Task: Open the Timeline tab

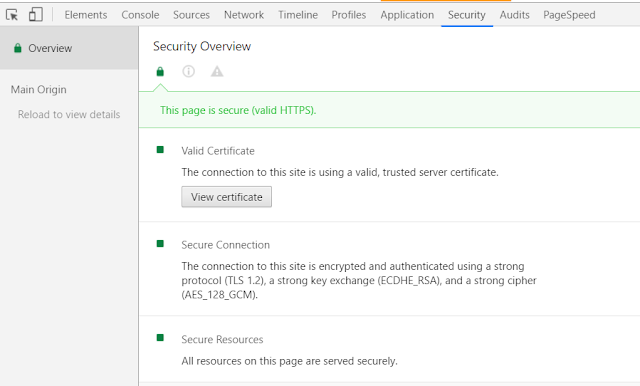Action: 298,15
